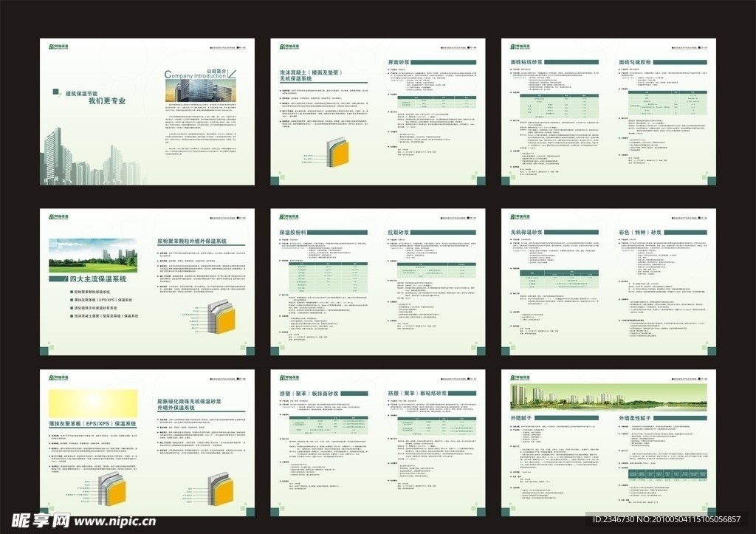The height and width of the screenshot is (534, 756).
Task: Click the 泡沫混凝土（楼面及垫层）heading
Action: click(311, 72)
